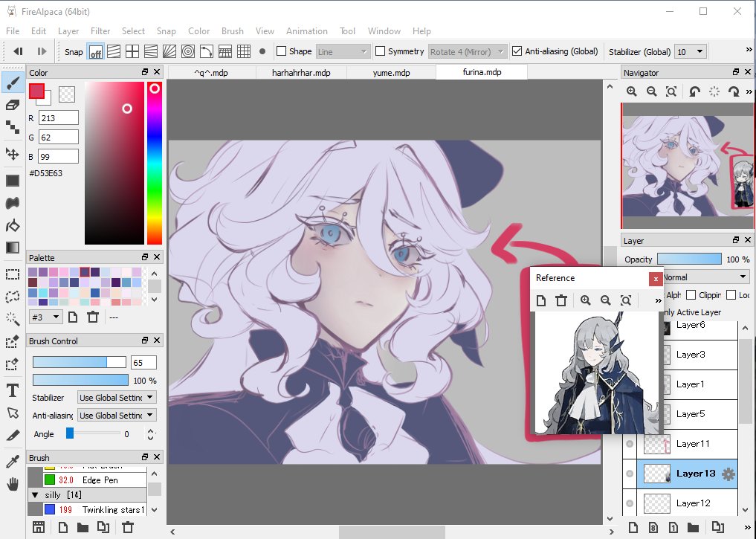
Task: Open Layer13 settings gear
Action: 728,474
